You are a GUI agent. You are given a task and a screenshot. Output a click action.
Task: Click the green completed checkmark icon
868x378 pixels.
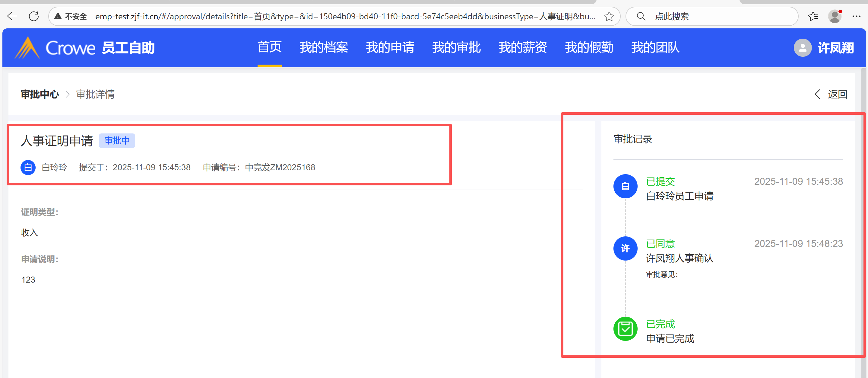click(x=625, y=328)
